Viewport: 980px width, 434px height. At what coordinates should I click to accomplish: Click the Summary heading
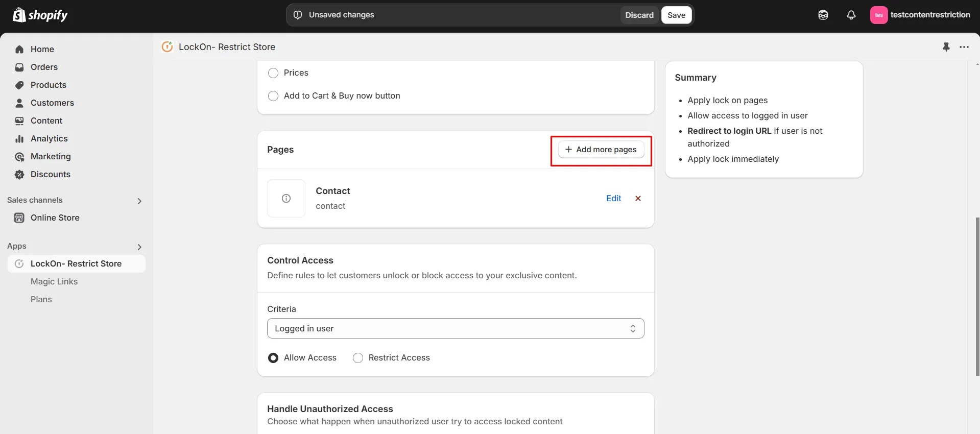[696, 78]
